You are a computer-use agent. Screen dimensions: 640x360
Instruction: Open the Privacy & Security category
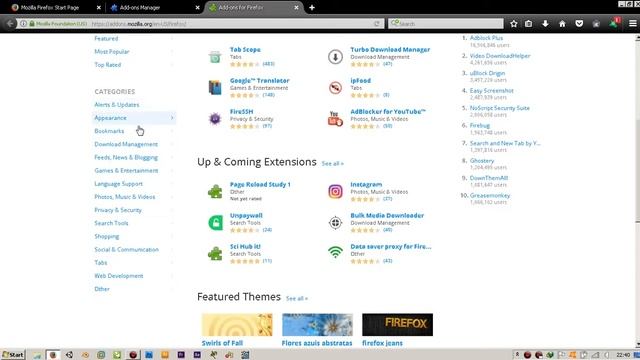[118, 210]
